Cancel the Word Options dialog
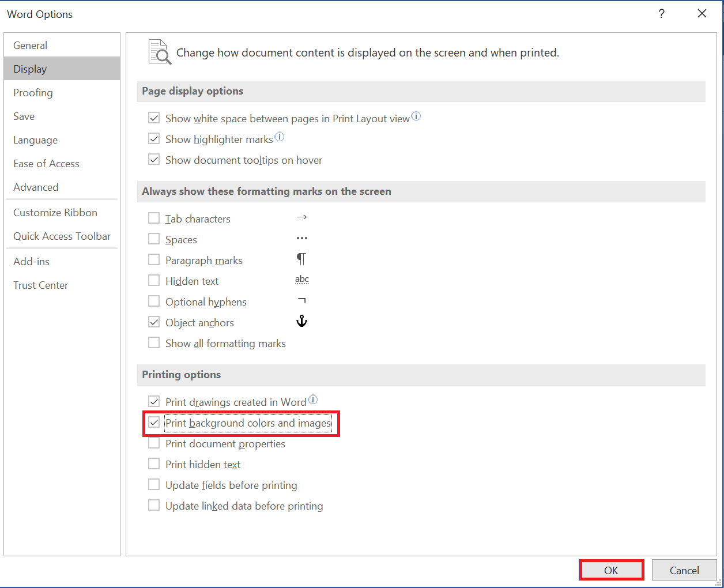The width and height of the screenshot is (724, 588). [684, 570]
